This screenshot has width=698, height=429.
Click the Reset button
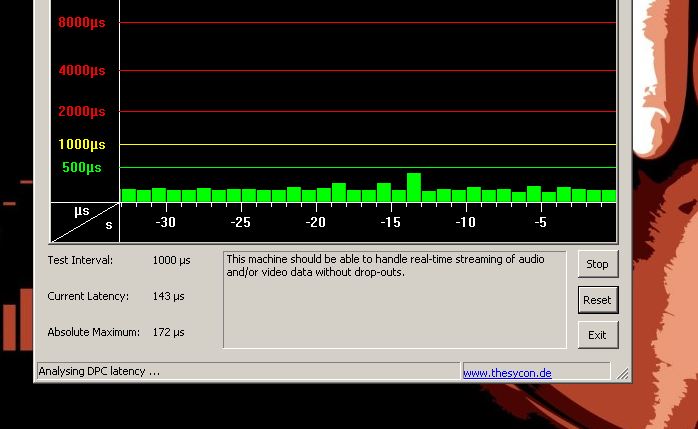[598, 300]
